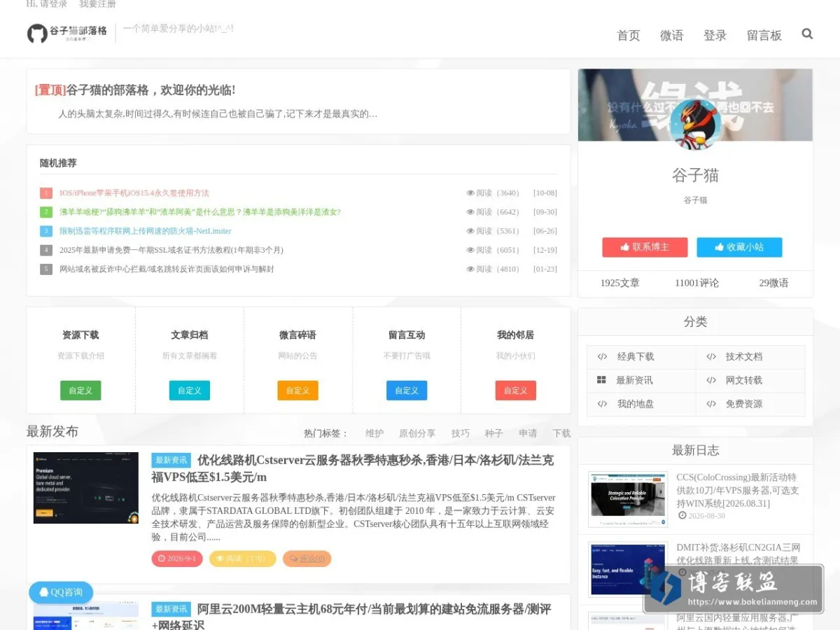Select the 技巧 hot tag

click(461, 433)
